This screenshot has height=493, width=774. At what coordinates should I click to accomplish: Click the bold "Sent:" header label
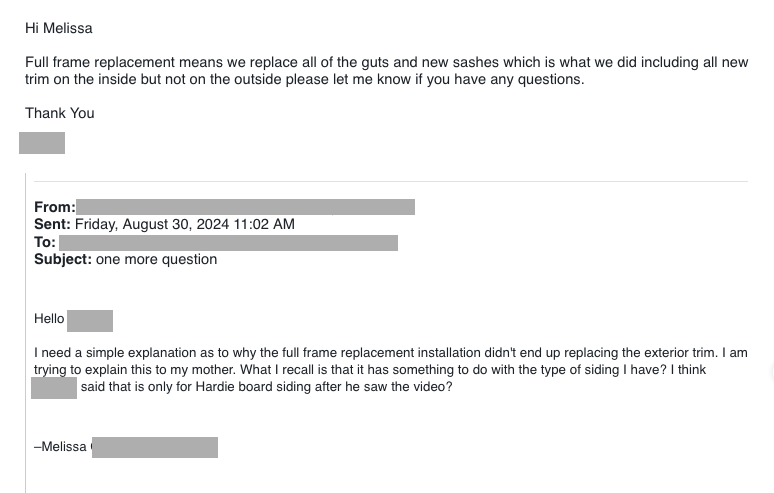52,225
